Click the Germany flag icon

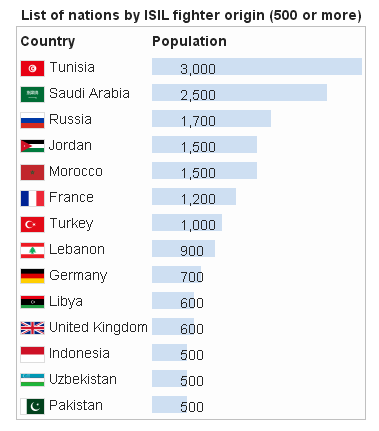coord(32,276)
